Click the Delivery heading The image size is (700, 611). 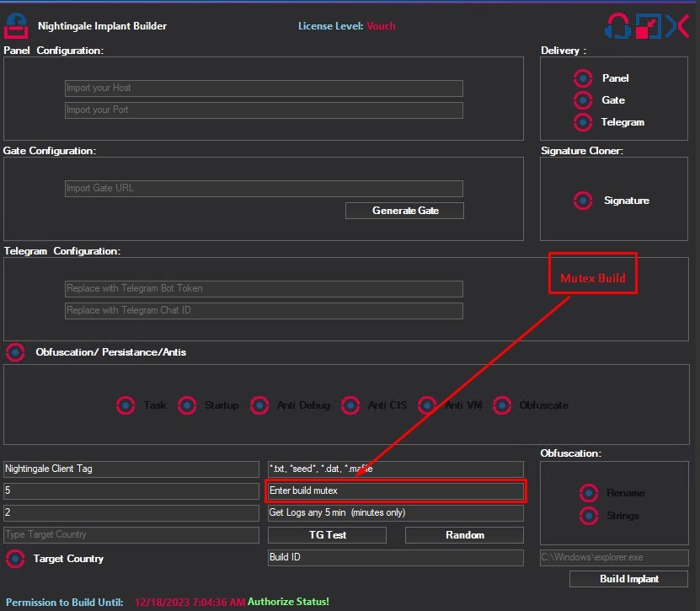[564, 51]
